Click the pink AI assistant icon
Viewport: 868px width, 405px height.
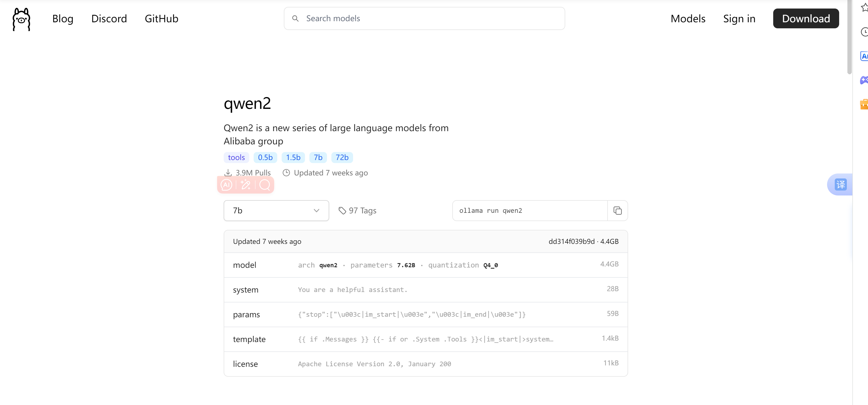pos(226,185)
